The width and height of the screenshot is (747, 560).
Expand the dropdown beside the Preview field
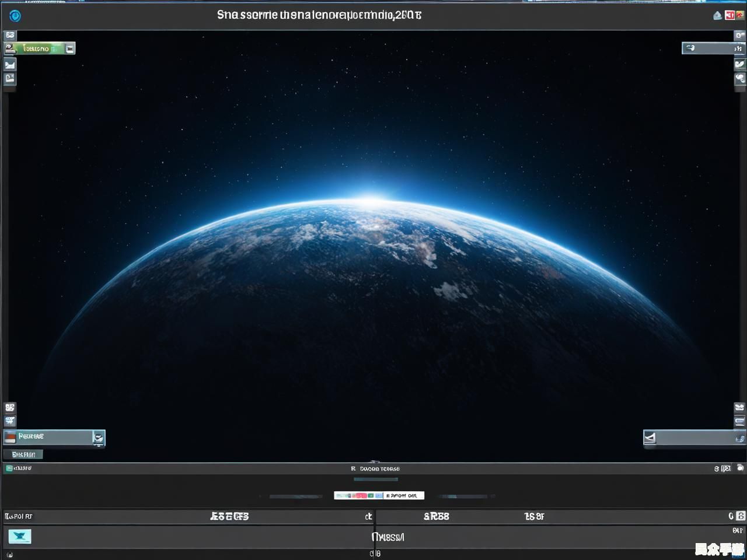[98, 436]
